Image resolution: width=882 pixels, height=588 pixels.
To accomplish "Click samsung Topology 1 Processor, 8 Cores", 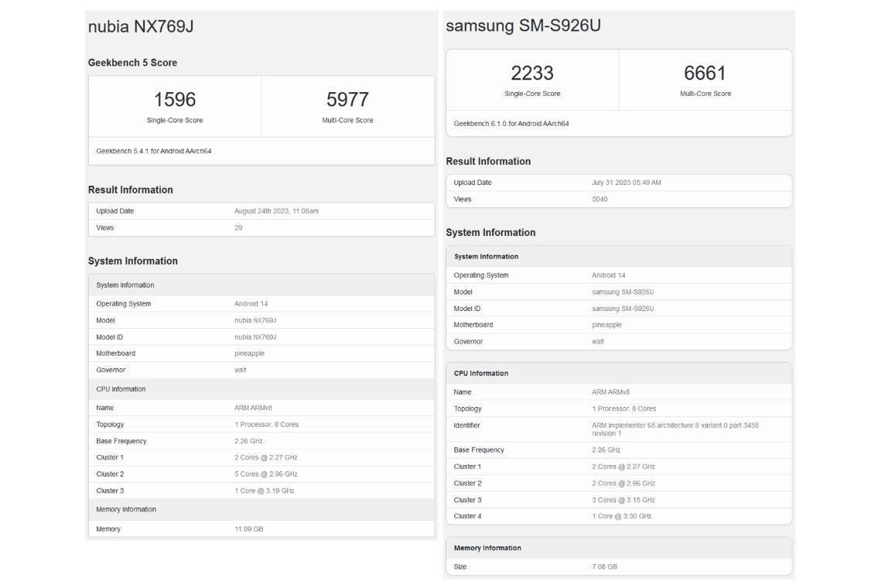I will coord(624,409).
